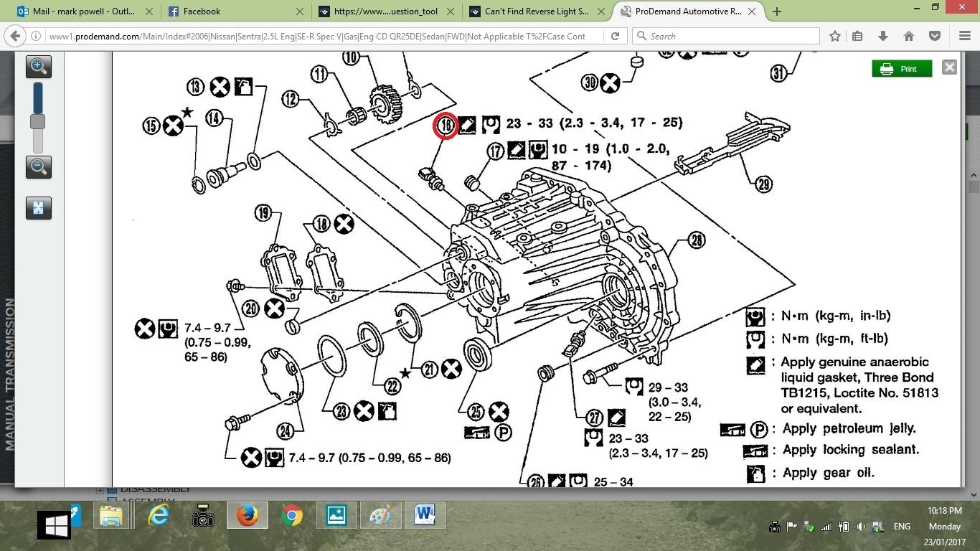980x551 pixels.
Task: Click the zoom slider handle
Action: 37,122
